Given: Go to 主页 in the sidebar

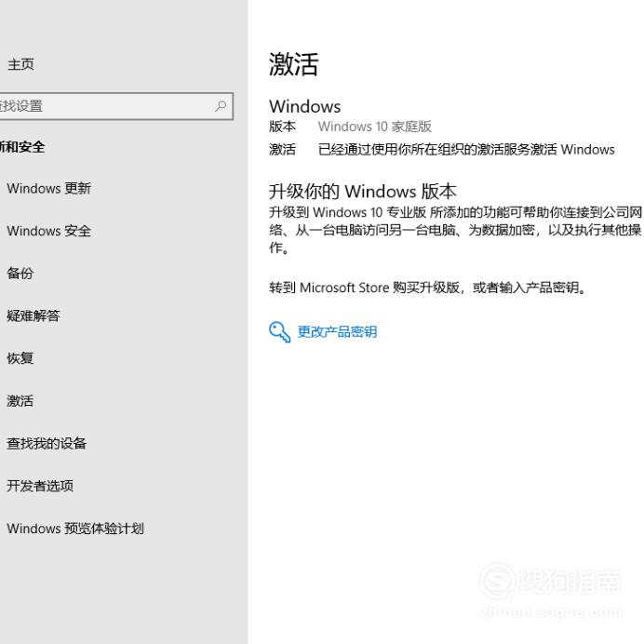Looking at the screenshot, I should (20, 64).
